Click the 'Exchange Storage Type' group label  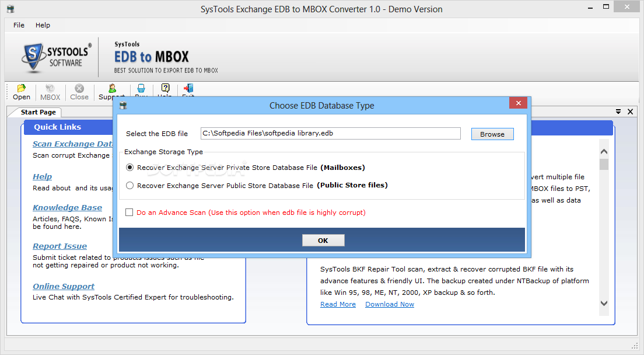coord(163,152)
